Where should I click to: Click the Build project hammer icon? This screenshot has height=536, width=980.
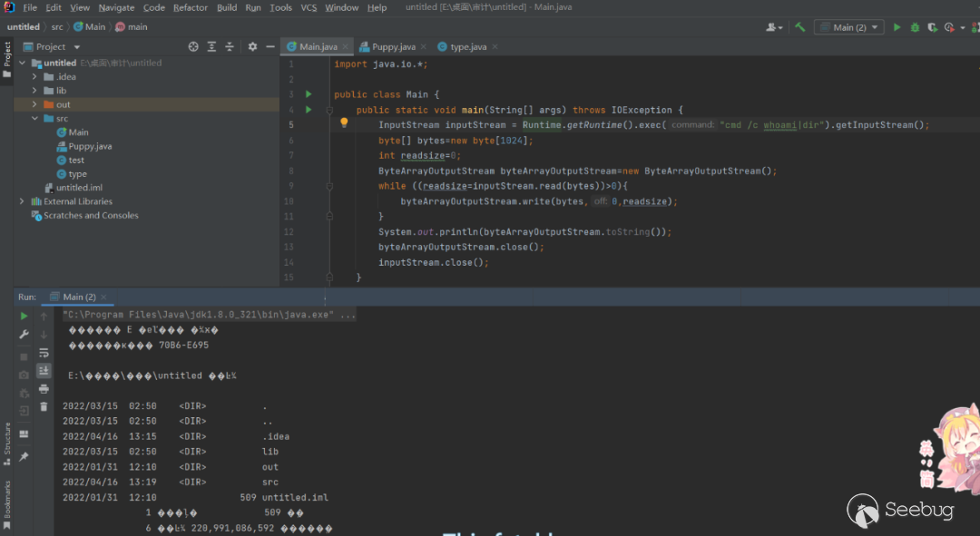[x=799, y=27]
